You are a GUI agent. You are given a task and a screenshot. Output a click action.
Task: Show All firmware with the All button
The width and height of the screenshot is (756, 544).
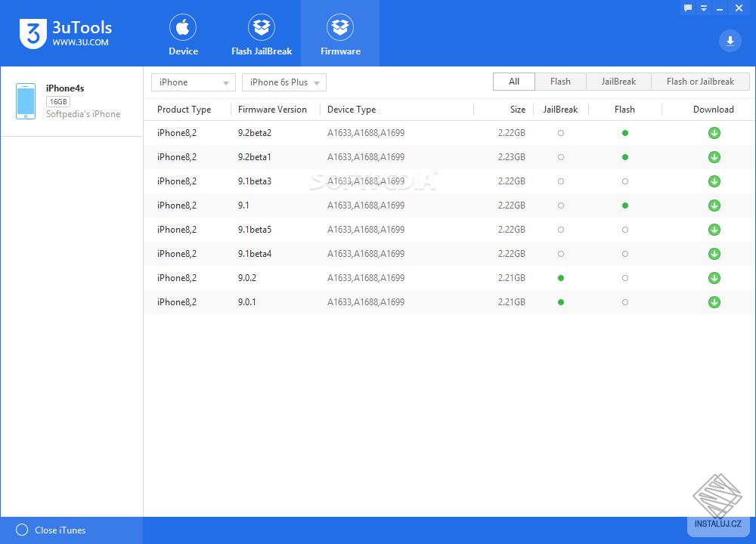click(514, 82)
